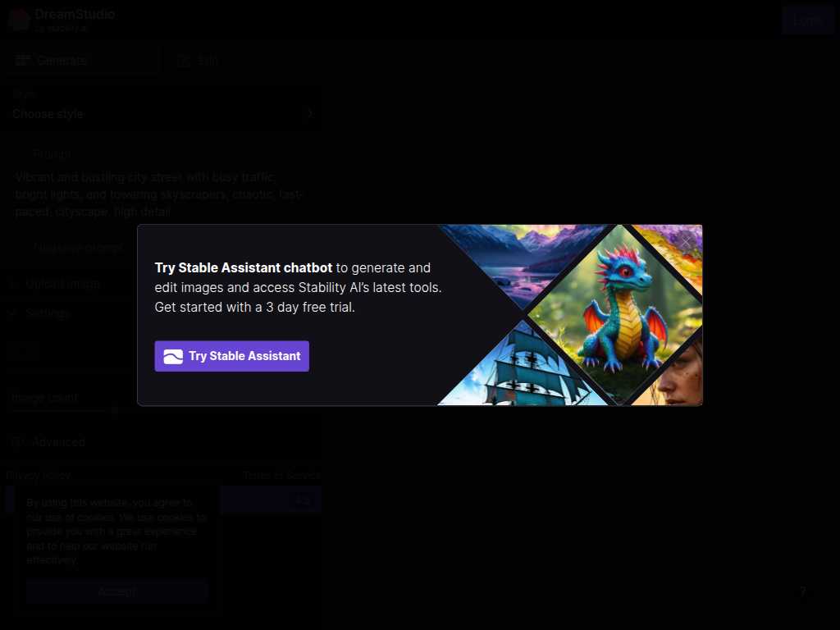Accept the cookie notice
The width and height of the screenshot is (840, 630).
coord(117,591)
